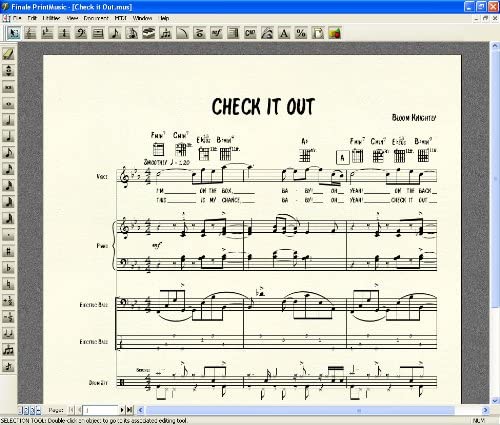Select layer 1 button at bottom left

coord(21,410)
